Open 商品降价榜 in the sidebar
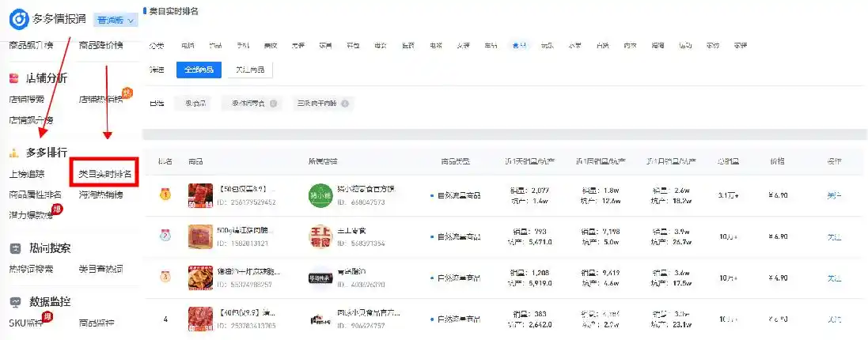Viewport: 868px width, 340px height. [x=101, y=45]
